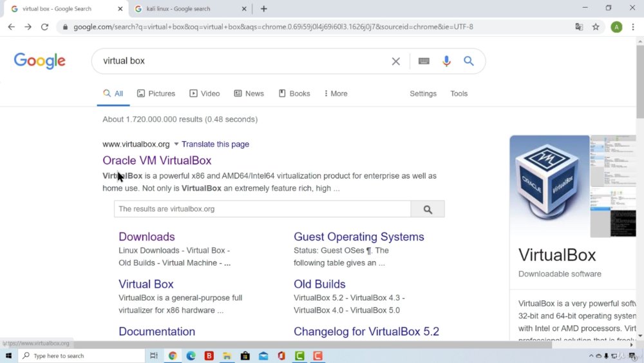Go forward in browser history
644x363 pixels.
coord(28,26)
